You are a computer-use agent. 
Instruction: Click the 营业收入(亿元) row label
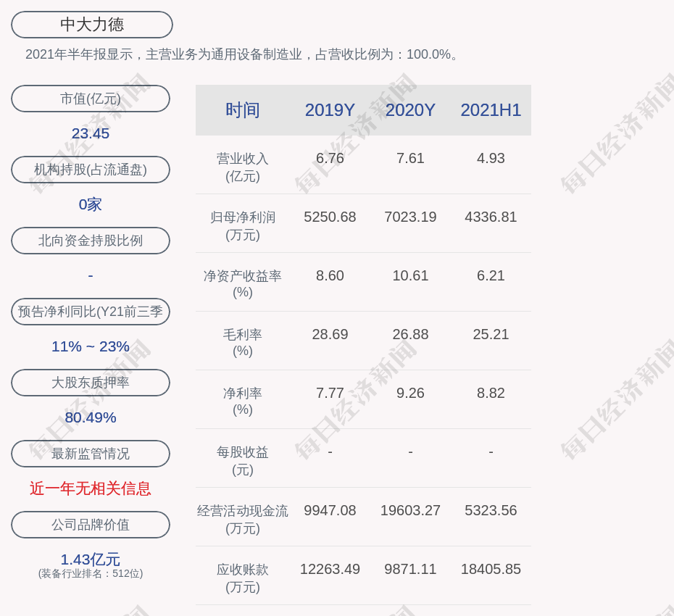pyautogui.click(x=243, y=167)
